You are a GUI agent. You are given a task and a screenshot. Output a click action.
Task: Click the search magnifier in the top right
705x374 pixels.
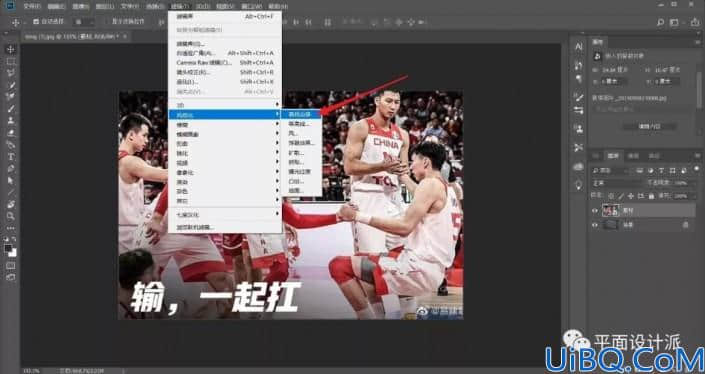click(x=660, y=22)
